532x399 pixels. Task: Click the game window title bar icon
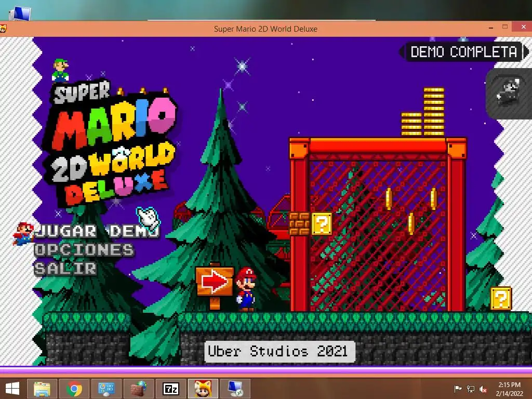click(x=3, y=29)
